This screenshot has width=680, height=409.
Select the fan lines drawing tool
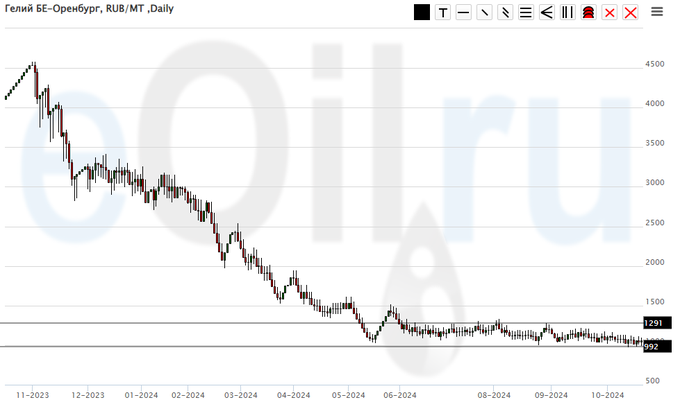[547, 12]
